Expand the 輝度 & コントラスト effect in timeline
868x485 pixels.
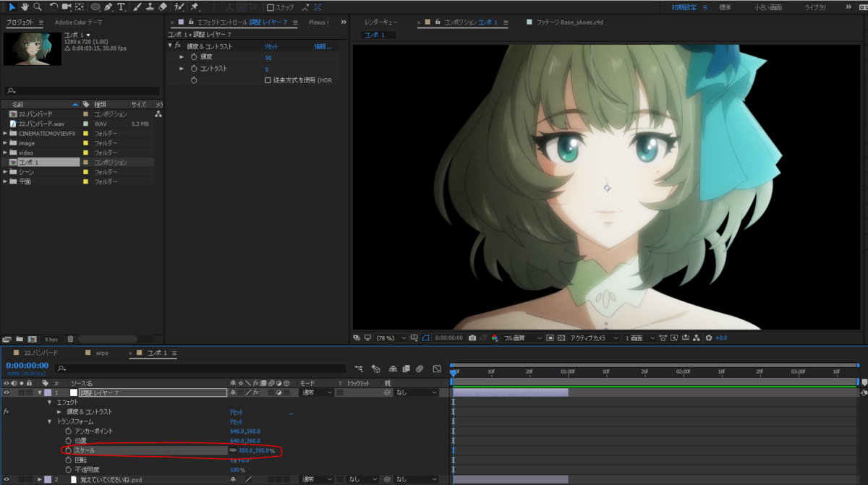point(59,412)
